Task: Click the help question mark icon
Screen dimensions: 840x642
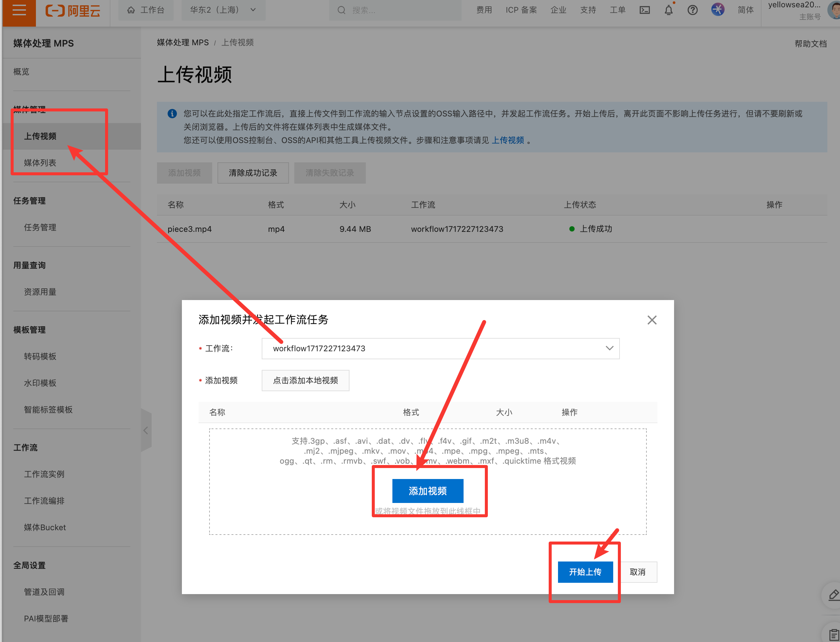Action: click(x=692, y=10)
